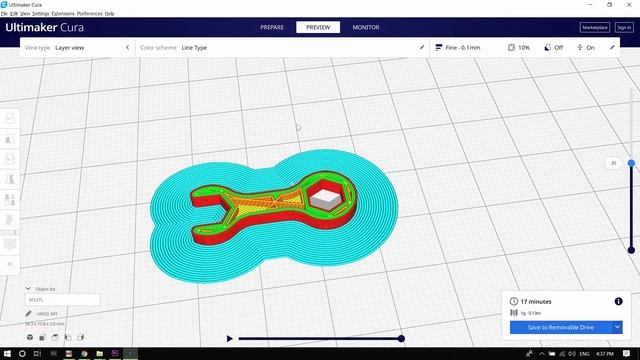
Task: Click the volume speaker tray icon
Action: (572, 353)
